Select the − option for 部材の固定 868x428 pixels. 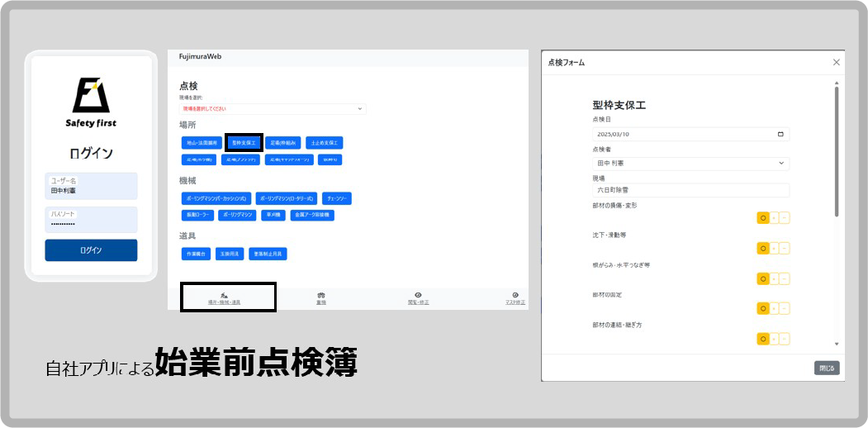pyautogui.click(x=785, y=308)
